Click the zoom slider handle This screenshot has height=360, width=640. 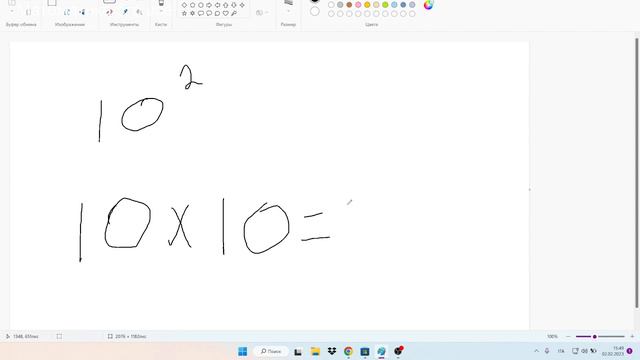[595, 336]
